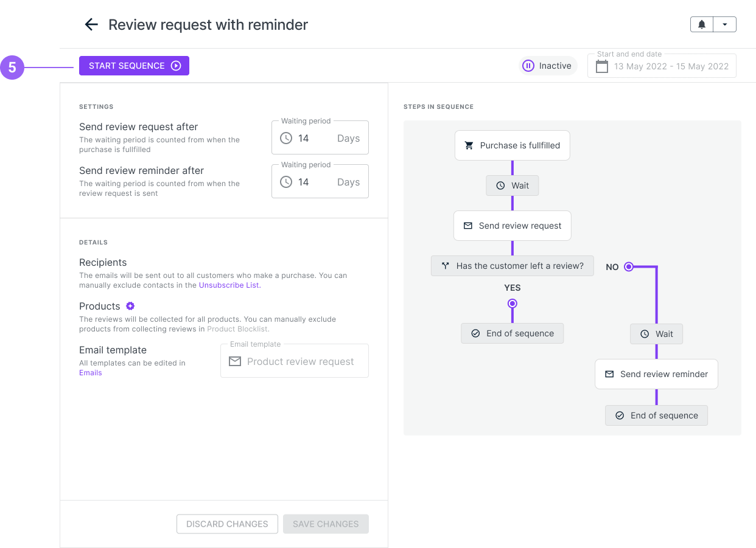The width and height of the screenshot is (756, 548).
Task: Click the Send review reminder step
Action: [x=656, y=374]
